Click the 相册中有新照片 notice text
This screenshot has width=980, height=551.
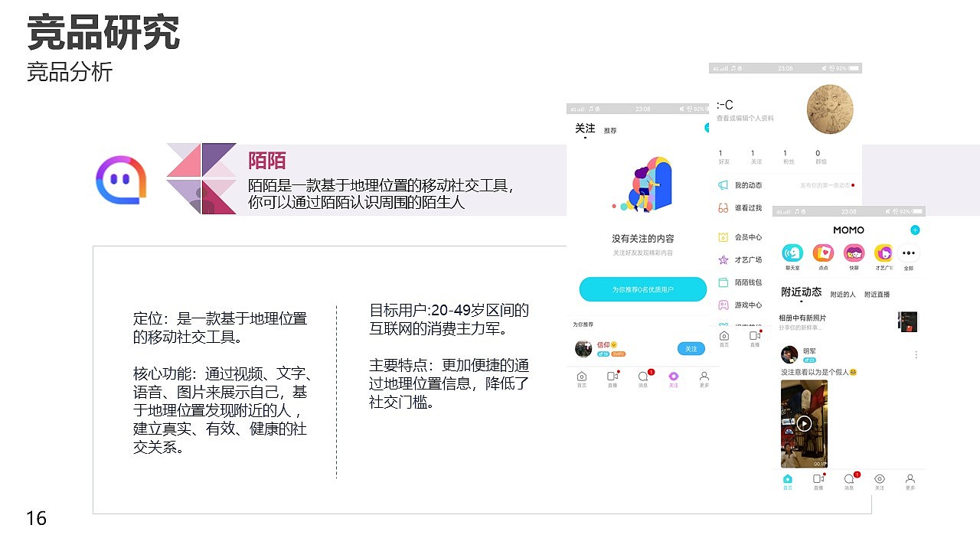tap(802, 318)
